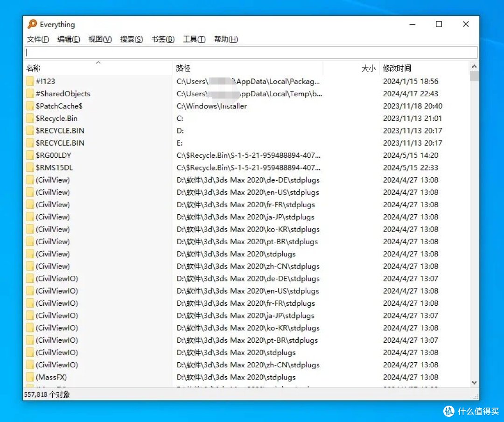Click the 2023/11/13 21:01 modified date
This screenshot has width=504, height=422.
click(413, 118)
